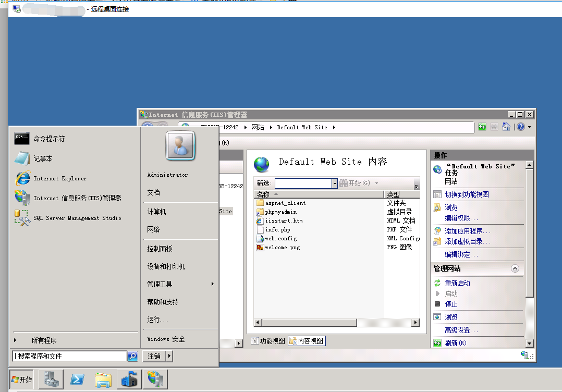
Task: Click 切换到功能视图 action link
Action: point(467,194)
